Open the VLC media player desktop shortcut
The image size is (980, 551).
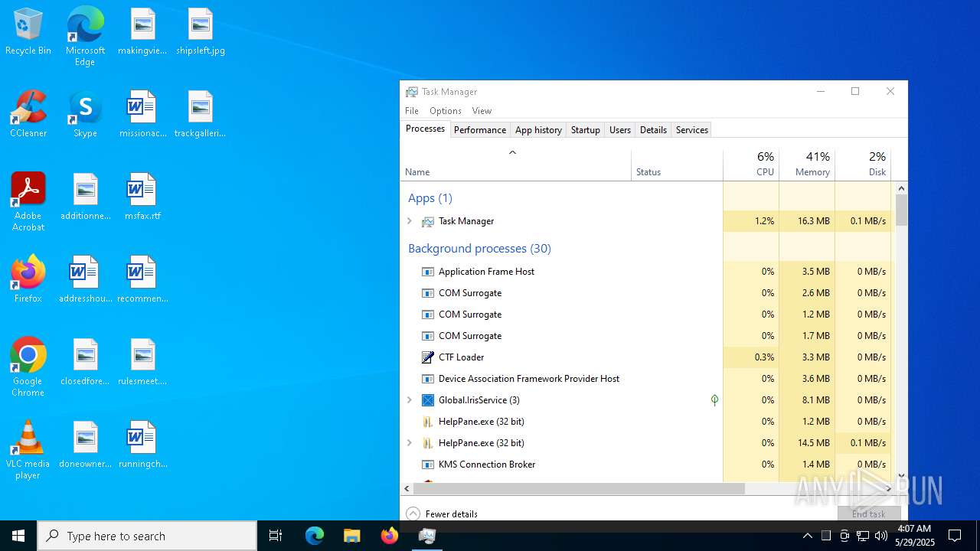pyautogui.click(x=28, y=450)
